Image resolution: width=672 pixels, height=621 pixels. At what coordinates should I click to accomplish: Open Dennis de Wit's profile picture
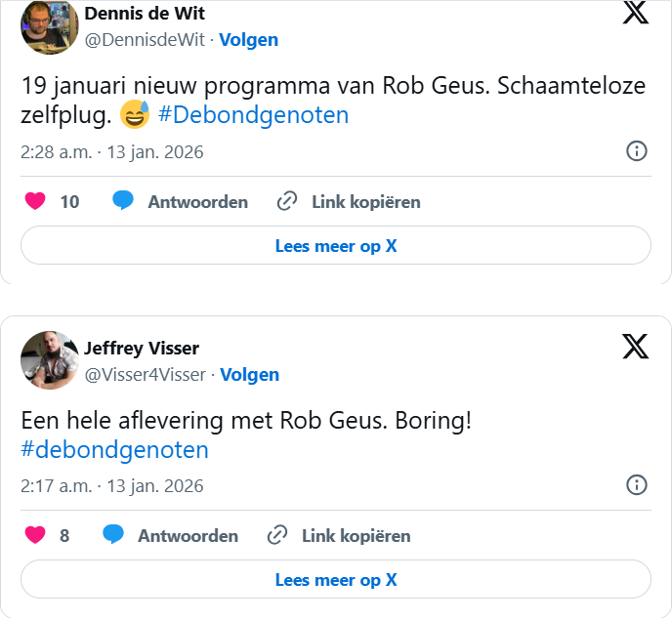click(x=49, y=26)
